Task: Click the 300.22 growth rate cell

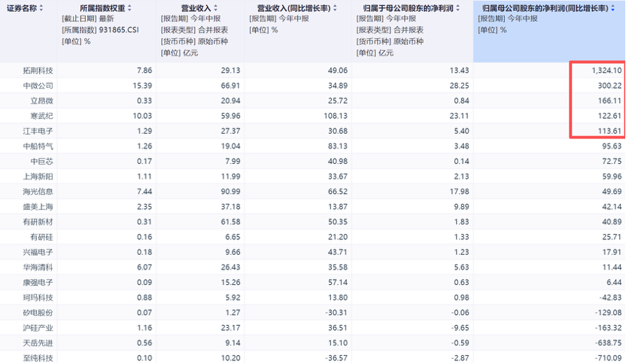Action: [x=609, y=86]
